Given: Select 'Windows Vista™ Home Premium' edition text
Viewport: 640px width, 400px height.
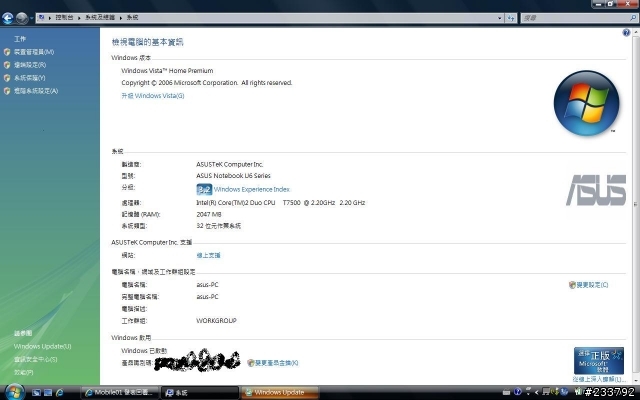Looking at the screenshot, I should point(167,71).
